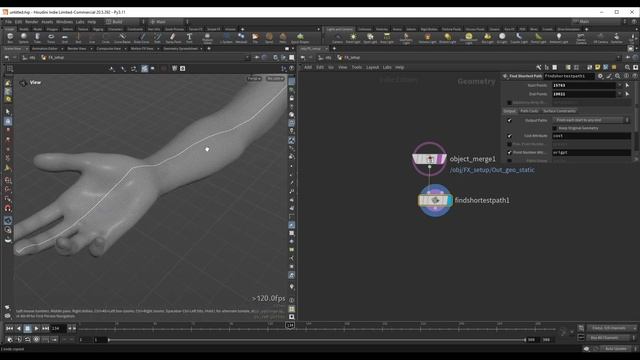Toggle the display flag on object_merge1 node
This screenshot has width=640, height=360.
pyautogui.click(x=443, y=159)
